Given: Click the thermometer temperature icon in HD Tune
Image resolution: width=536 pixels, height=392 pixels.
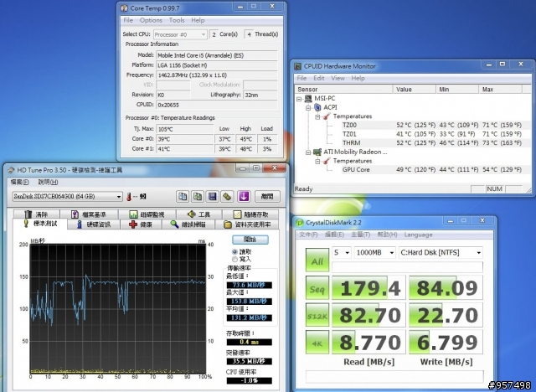Looking at the screenshot, I should click(x=129, y=197).
